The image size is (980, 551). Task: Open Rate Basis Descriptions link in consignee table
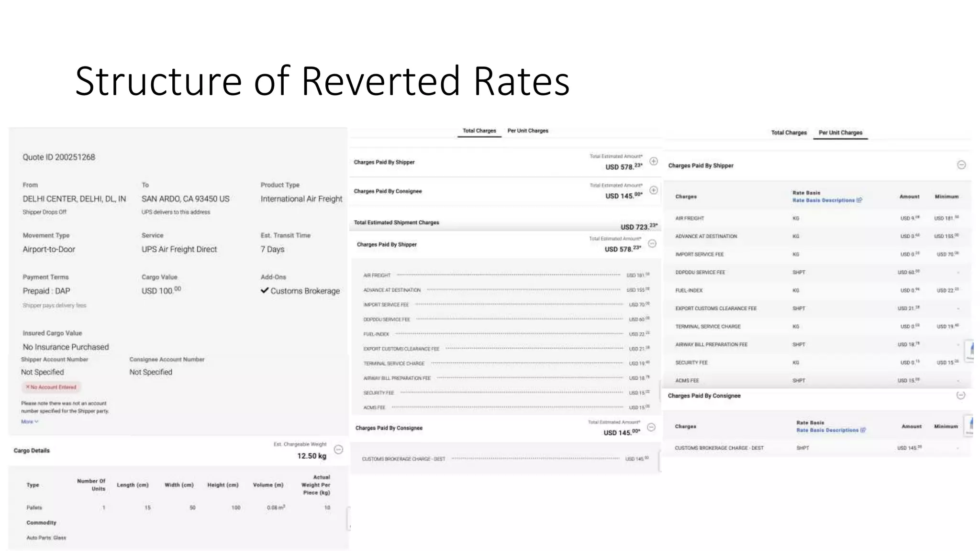click(827, 430)
